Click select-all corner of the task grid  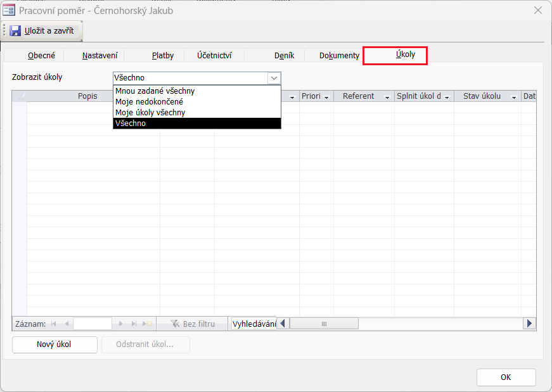19,96
